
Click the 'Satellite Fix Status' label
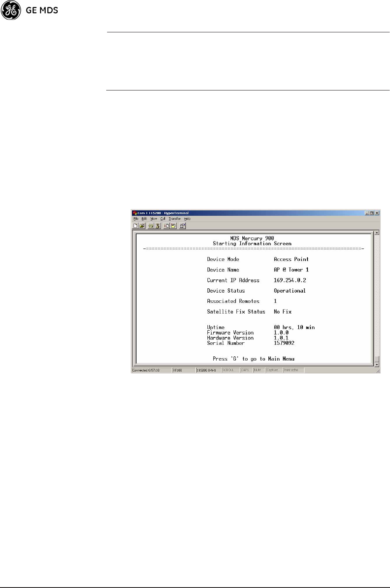[x=236, y=312]
